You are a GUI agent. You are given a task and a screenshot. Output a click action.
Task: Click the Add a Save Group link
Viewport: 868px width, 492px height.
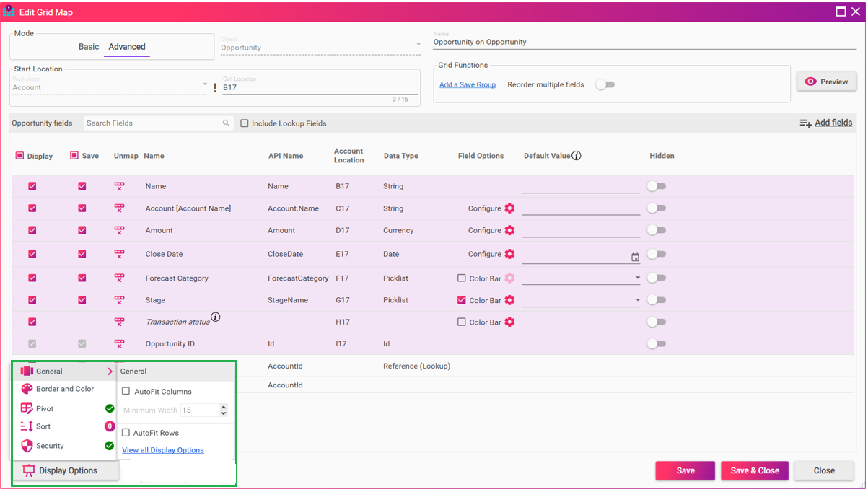pos(468,85)
